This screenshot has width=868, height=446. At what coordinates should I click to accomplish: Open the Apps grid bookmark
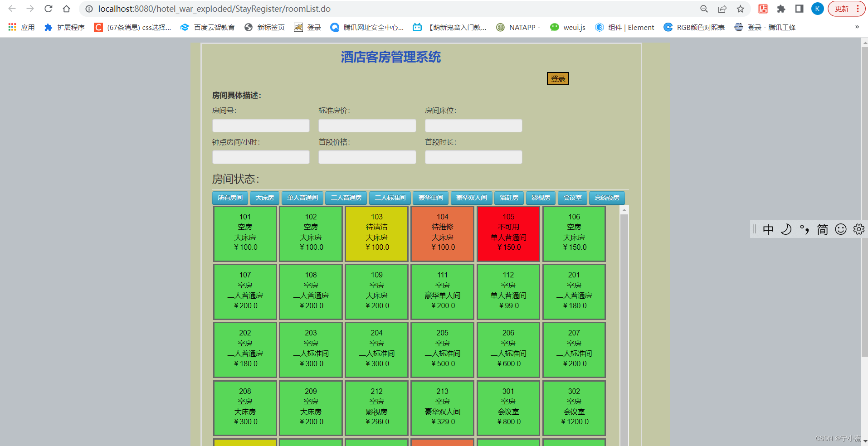[x=21, y=27]
